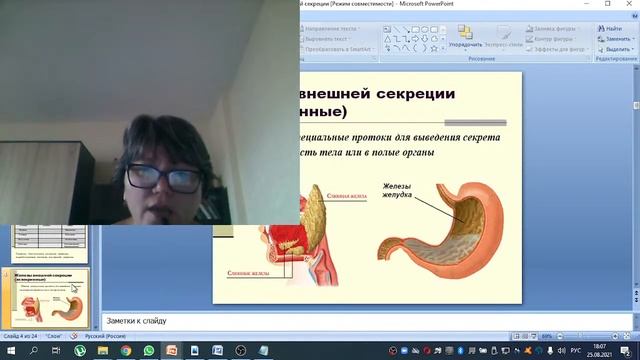The width and height of the screenshot is (640, 360).
Task: Choose the down arrow shape
Action: click(424, 39)
